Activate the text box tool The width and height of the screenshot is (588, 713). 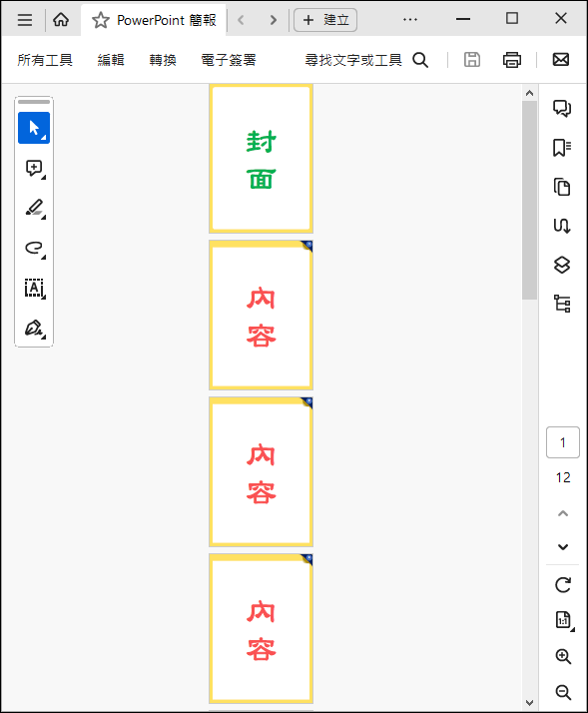[34, 289]
